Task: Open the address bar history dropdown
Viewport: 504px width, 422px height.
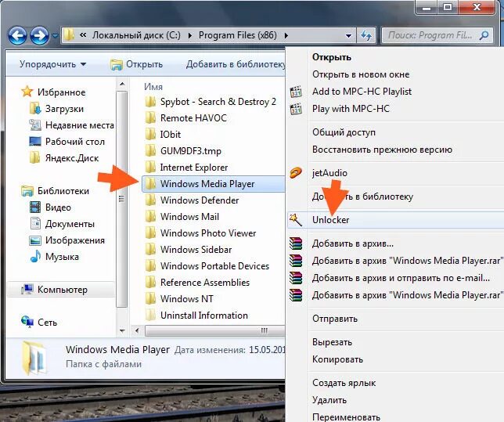Action: tap(348, 35)
